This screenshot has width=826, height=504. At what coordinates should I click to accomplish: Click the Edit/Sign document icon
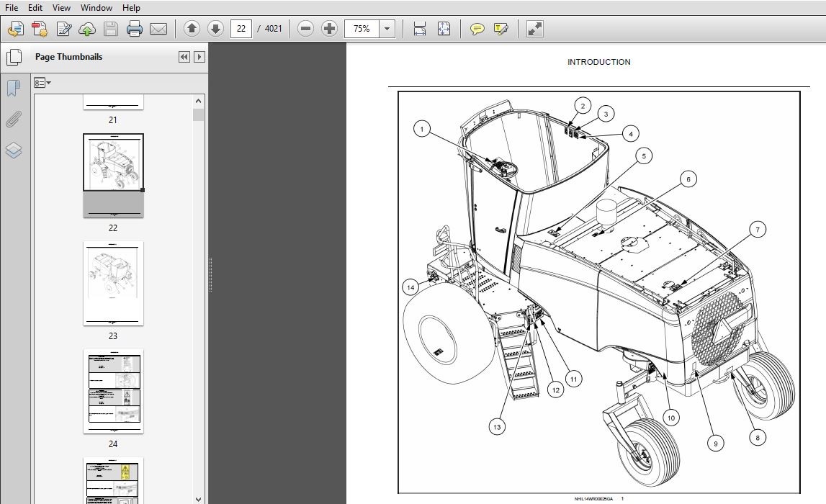coord(64,28)
